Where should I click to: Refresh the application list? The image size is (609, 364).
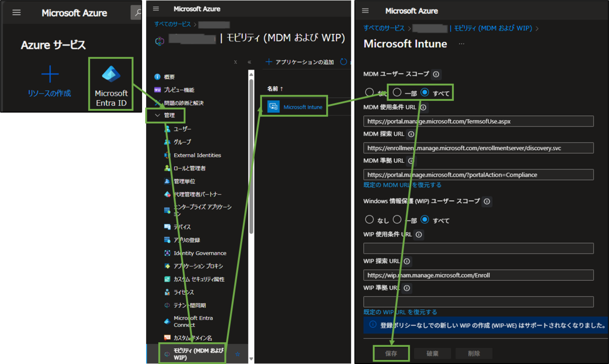(344, 62)
